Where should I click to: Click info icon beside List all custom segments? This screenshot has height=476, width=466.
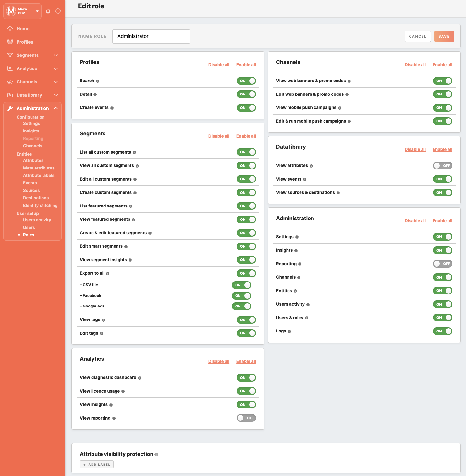click(x=134, y=152)
